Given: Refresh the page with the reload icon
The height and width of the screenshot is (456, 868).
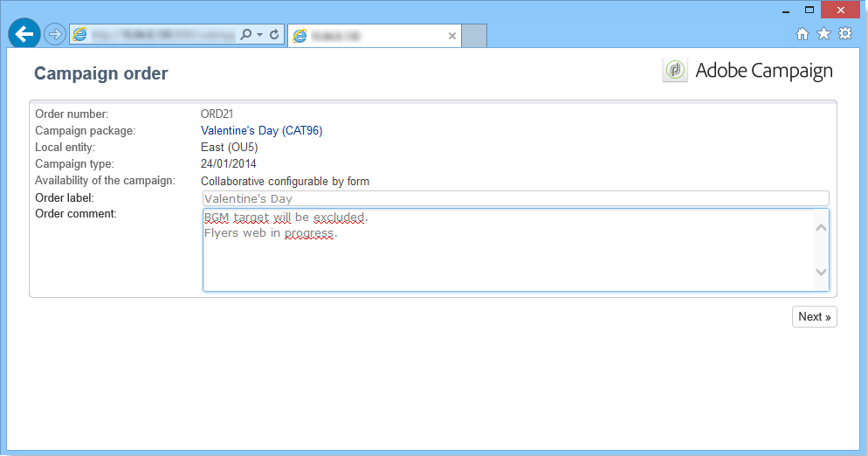Looking at the screenshot, I should pos(274,34).
